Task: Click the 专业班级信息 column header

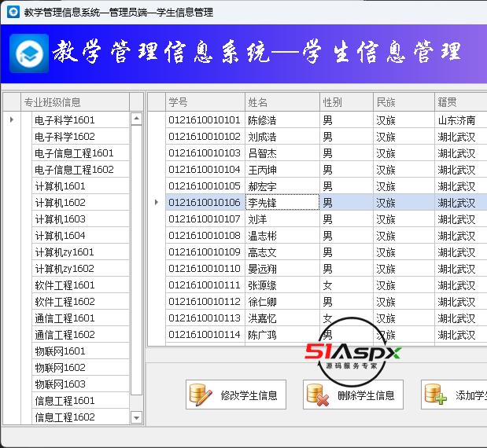Action: pos(75,101)
